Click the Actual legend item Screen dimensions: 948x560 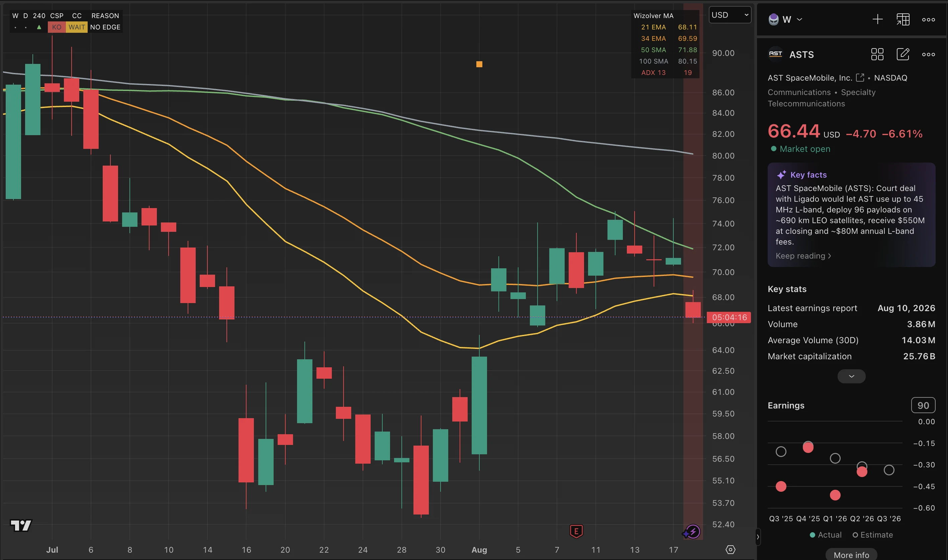click(x=825, y=535)
